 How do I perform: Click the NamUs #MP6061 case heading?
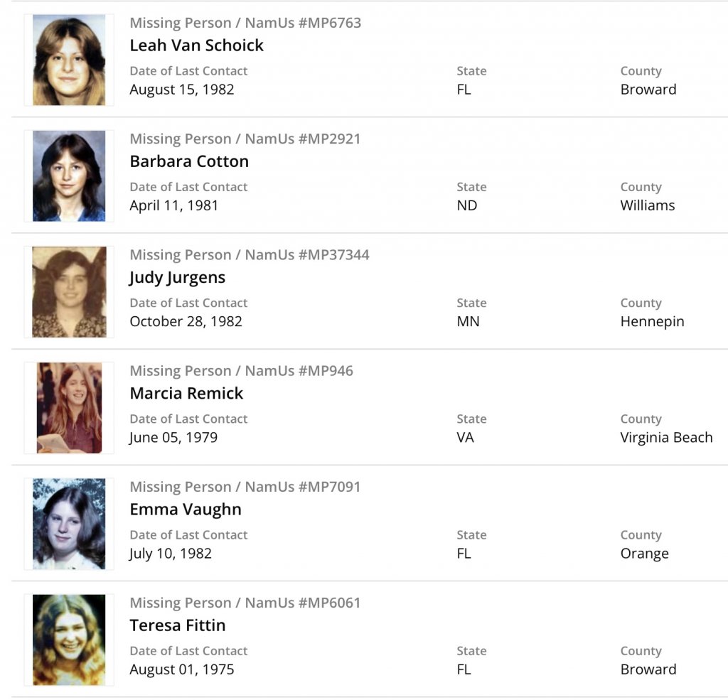pos(245,603)
